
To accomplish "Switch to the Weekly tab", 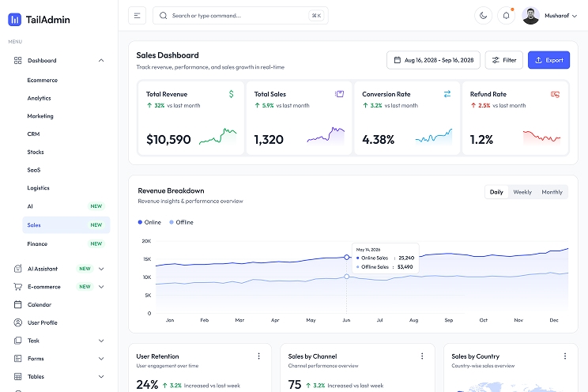I will click(x=522, y=192).
